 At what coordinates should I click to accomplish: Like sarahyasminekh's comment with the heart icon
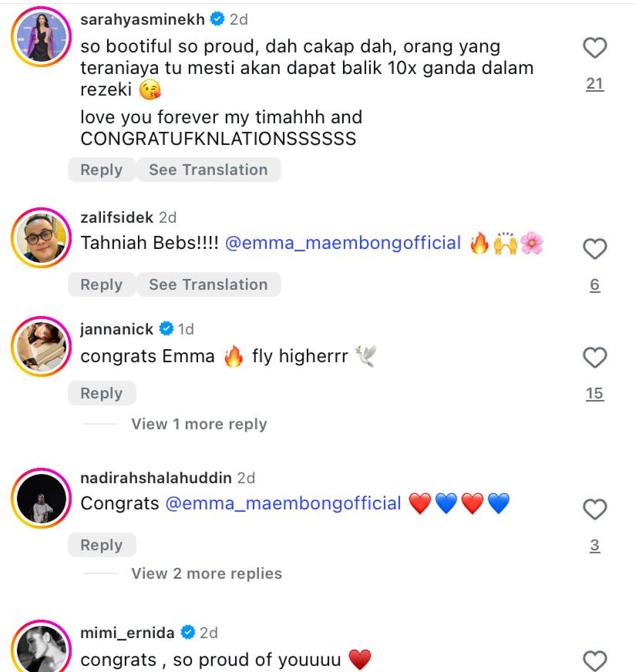pyautogui.click(x=594, y=48)
